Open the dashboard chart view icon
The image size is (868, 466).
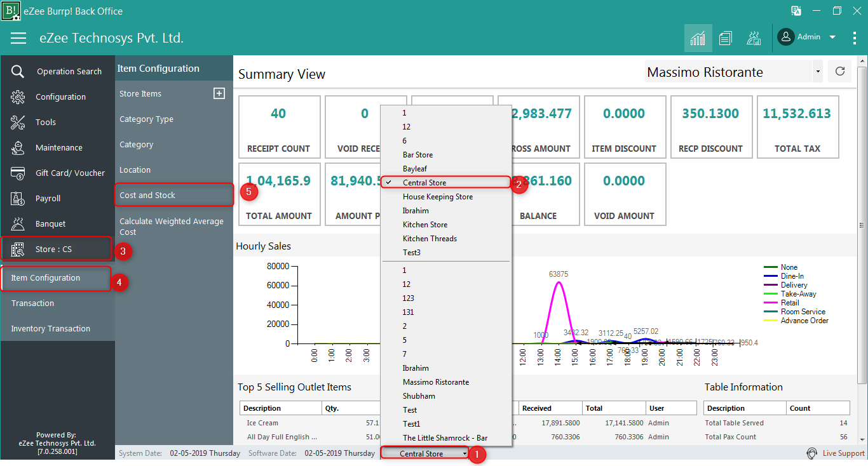[x=698, y=38]
